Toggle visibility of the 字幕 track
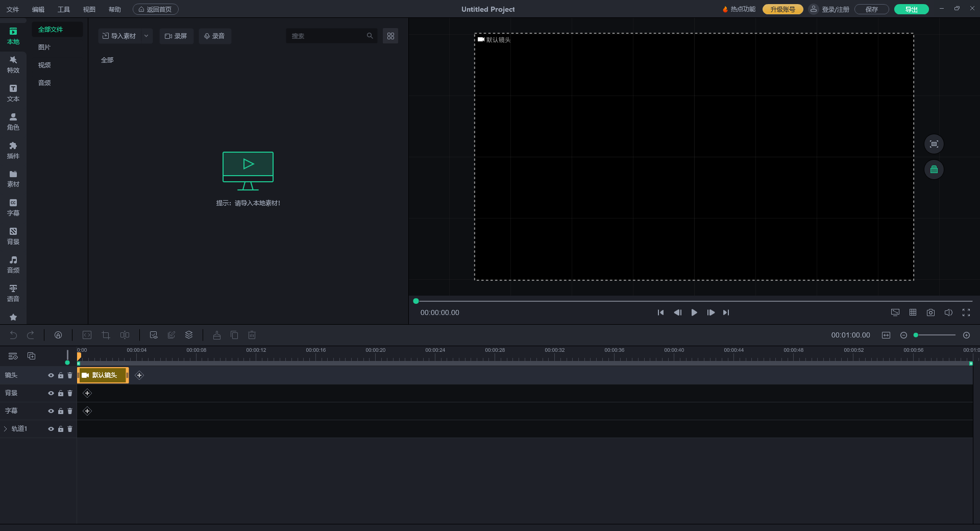The height and width of the screenshot is (531, 980). (51, 411)
